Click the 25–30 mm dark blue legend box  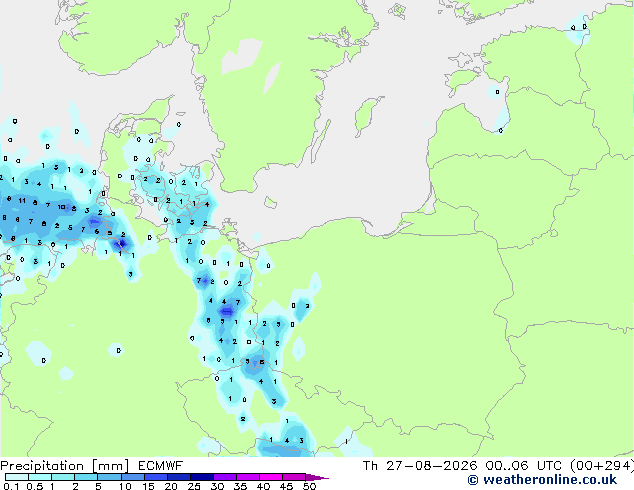tap(202, 477)
